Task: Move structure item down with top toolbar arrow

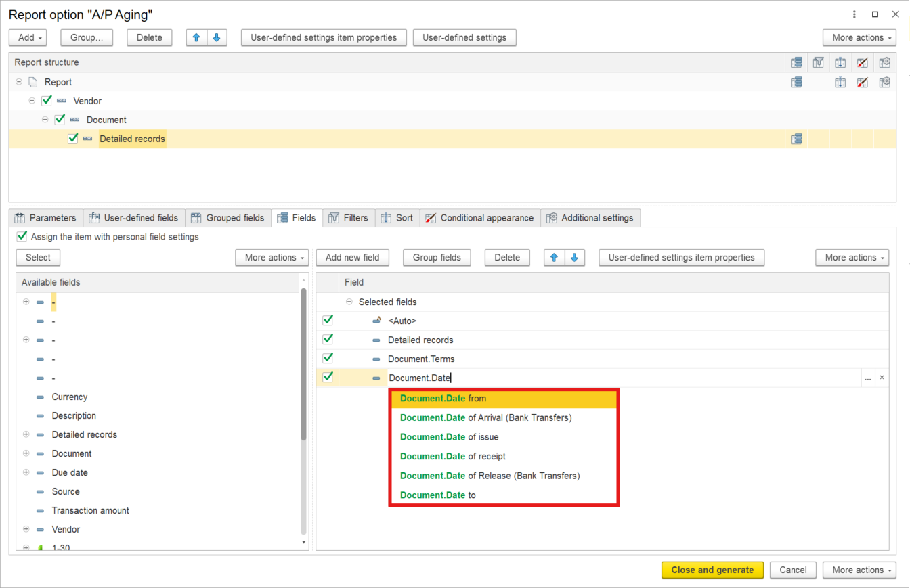Action: 217,38
